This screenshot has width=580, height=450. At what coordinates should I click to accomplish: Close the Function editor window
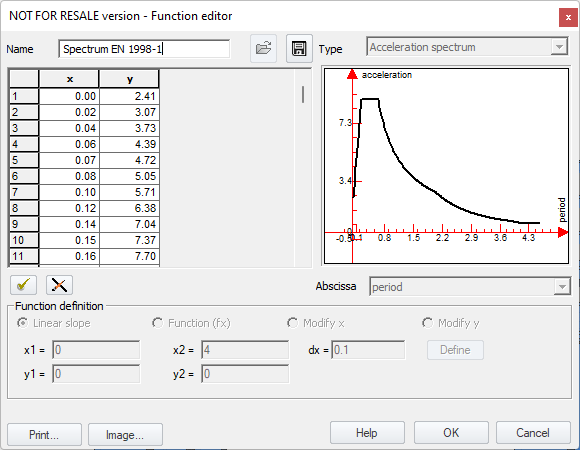tap(568, 17)
